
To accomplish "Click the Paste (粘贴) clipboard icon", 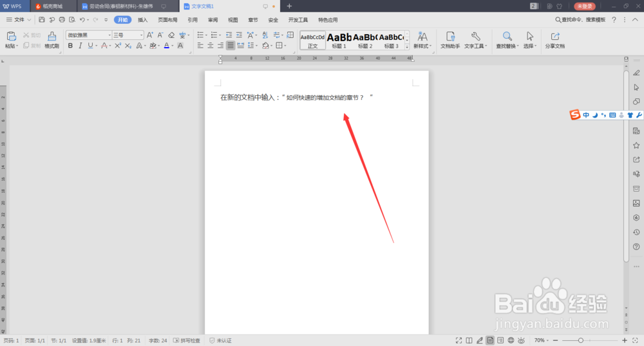I will pos(11,37).
